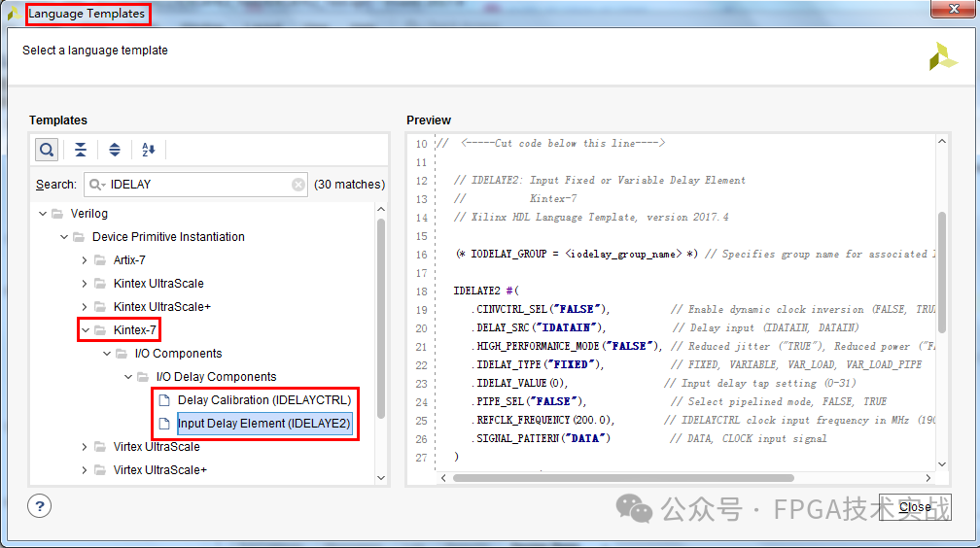980x548 pixels.
Task: Click the .DELAY_SRC("IDATAIN") code line
Action: point(539,328)
